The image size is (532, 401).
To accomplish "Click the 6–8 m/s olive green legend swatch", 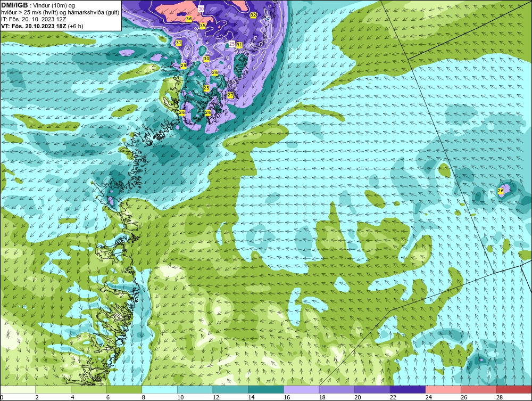I will click(x=124, y=389).
